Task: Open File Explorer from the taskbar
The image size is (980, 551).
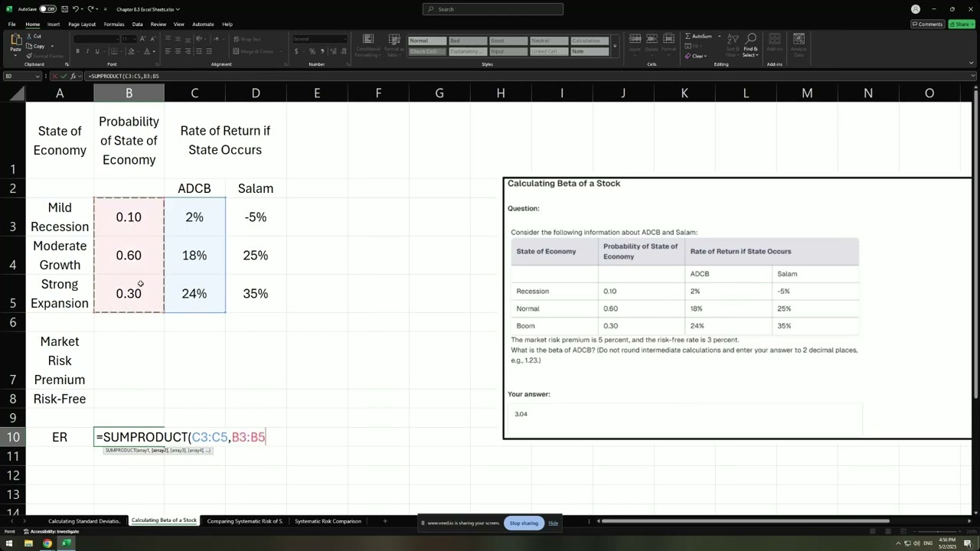Action: [x=28, y=543]
